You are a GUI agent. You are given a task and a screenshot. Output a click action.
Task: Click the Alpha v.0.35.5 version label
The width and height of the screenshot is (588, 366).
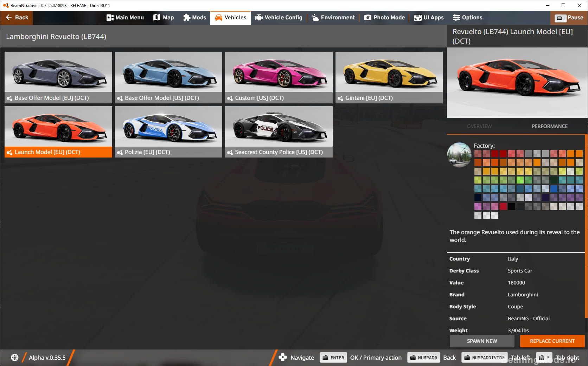[47, 358]
